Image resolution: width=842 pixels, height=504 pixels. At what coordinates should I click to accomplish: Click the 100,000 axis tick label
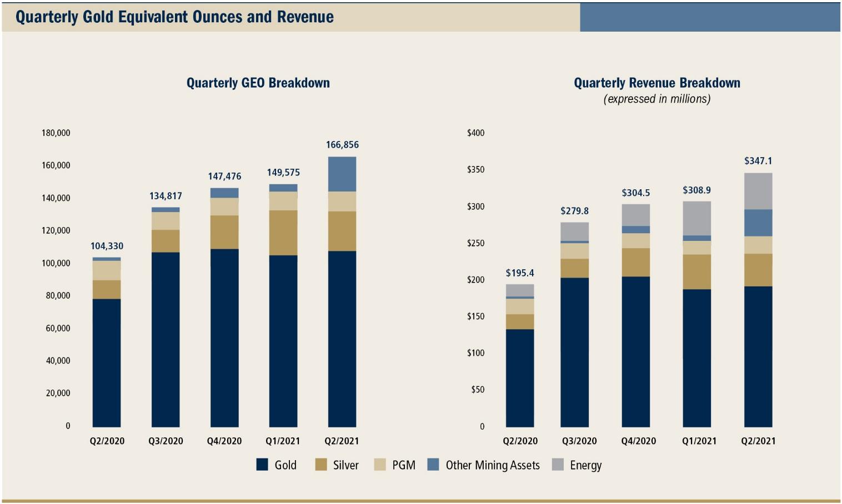(x=56, y=263)
